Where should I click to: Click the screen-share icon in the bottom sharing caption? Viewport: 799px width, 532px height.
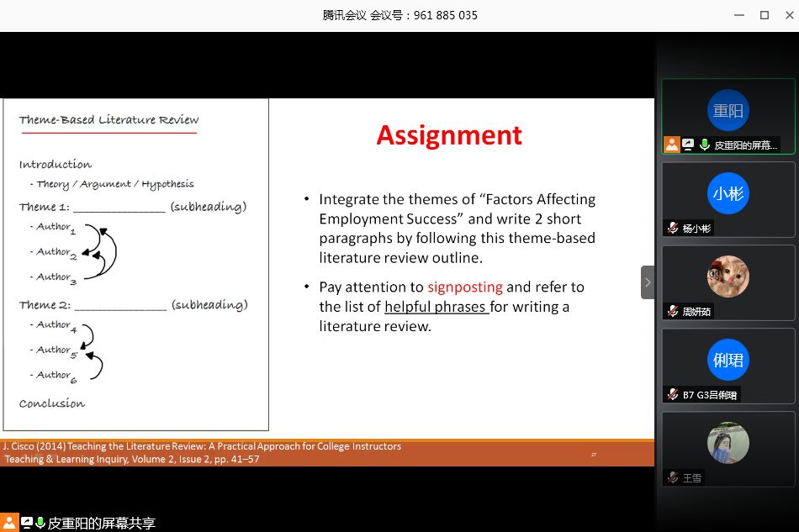26,523
